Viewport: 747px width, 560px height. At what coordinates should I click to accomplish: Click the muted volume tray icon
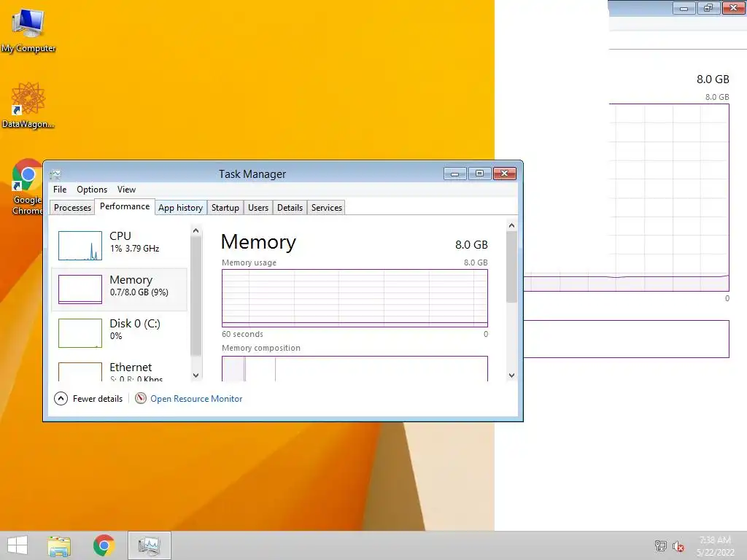pyautogui.click(x=678, y=546)
